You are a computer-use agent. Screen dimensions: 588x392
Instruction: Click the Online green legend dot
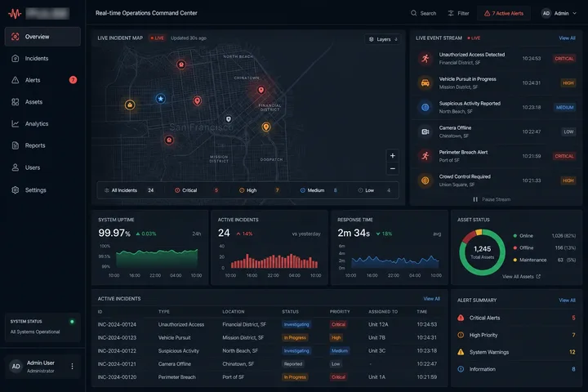coord(514,236)
